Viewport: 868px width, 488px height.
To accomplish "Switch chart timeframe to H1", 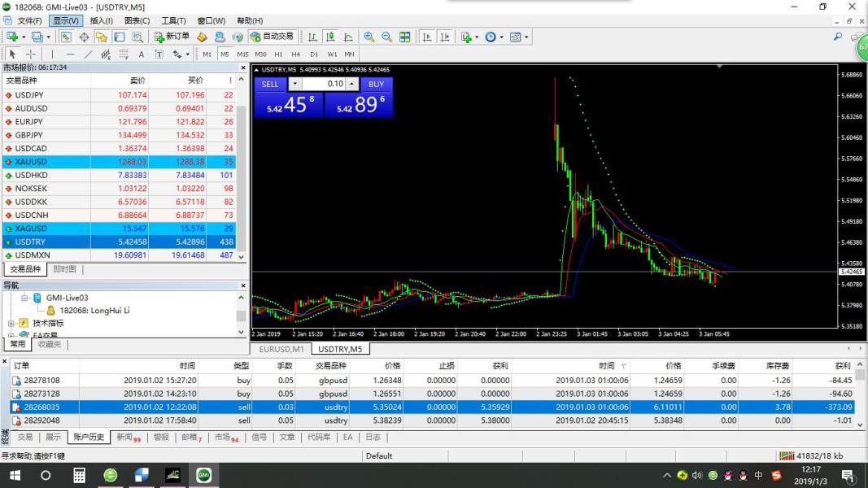I will (x=278, y=54).
